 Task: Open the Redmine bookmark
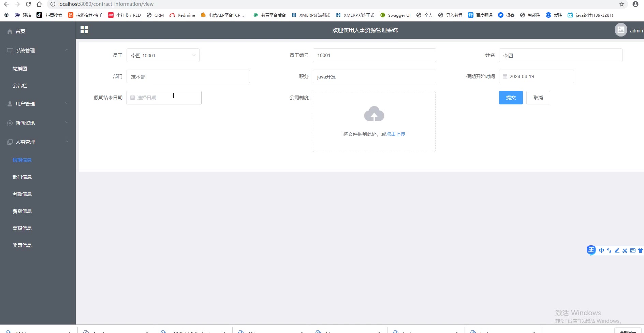coord(182,15)
